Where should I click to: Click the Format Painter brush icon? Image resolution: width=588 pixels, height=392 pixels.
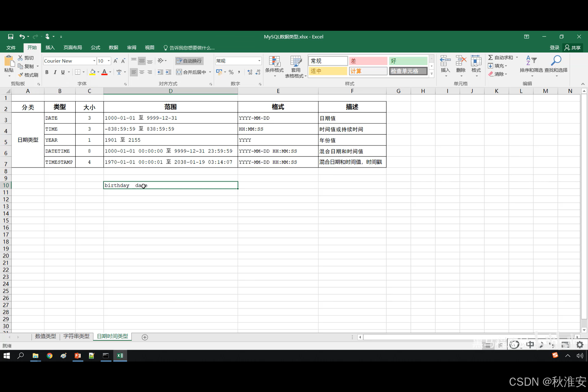click(21, 75)
